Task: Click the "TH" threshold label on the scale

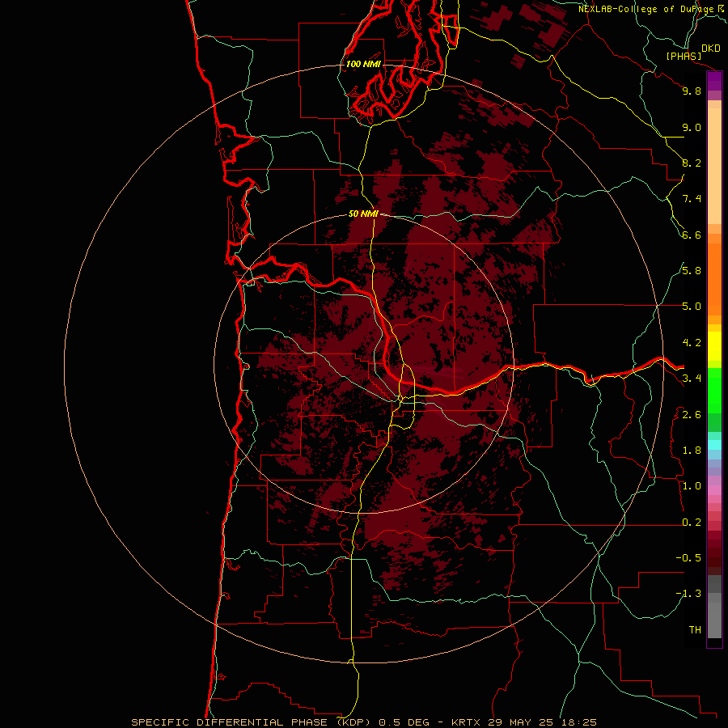Action: coord(695,630)
